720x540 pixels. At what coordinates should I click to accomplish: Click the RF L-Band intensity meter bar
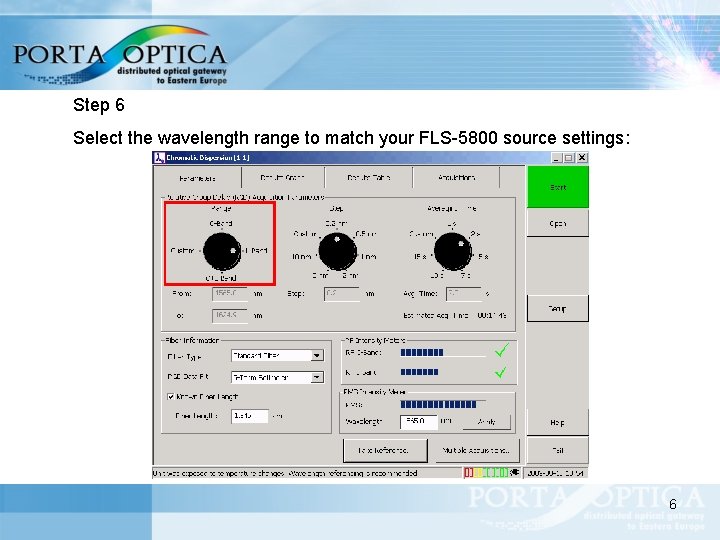point(443,372)
